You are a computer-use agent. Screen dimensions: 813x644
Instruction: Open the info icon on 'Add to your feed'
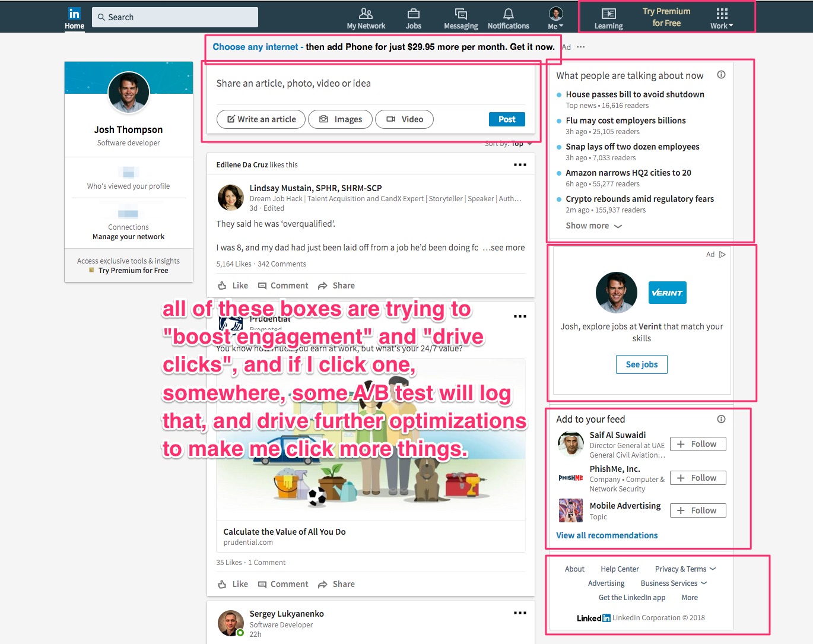721,419
